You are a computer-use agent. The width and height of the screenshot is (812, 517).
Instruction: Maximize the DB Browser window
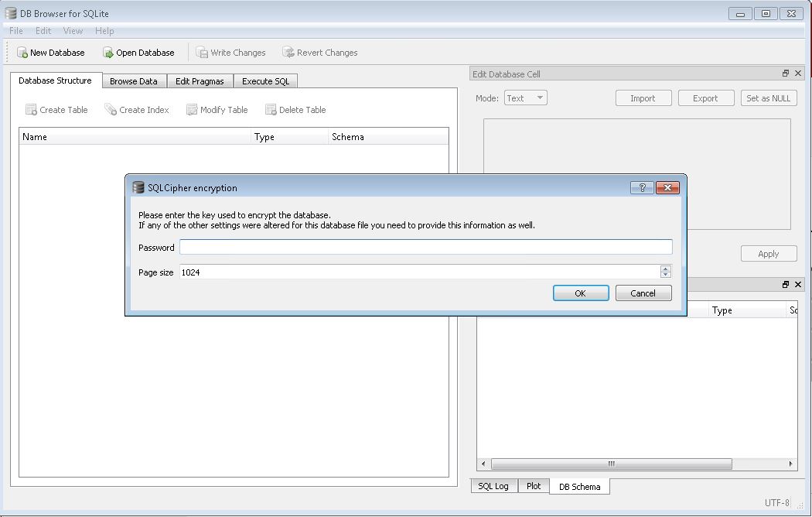tap(766, 13)
